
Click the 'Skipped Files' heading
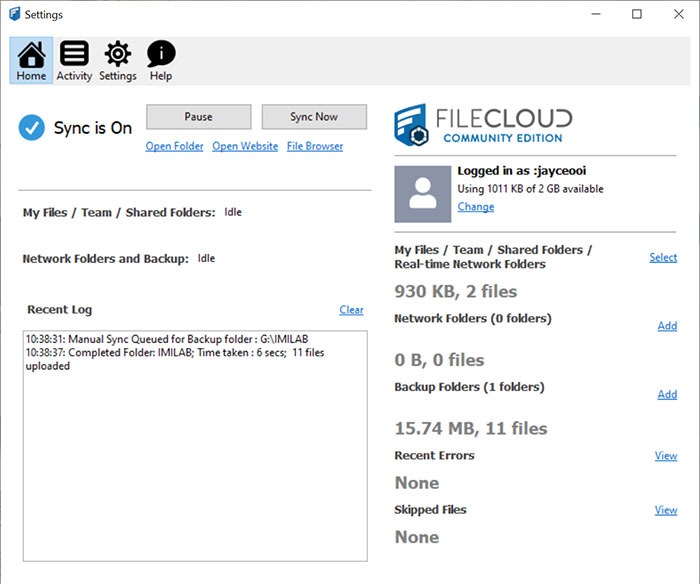(x=430, y=510)
